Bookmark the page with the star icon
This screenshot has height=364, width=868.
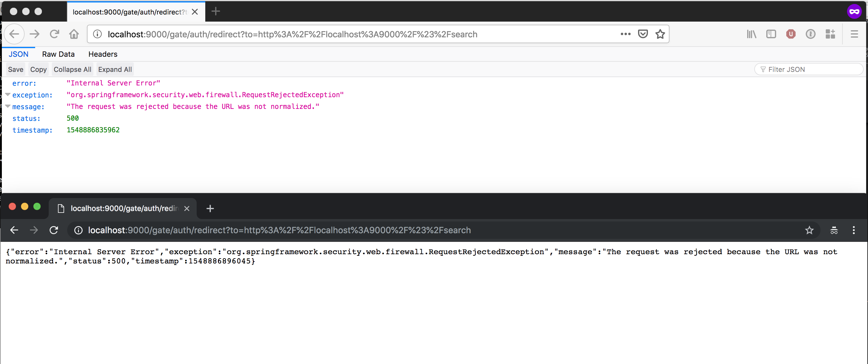(660, 34)
